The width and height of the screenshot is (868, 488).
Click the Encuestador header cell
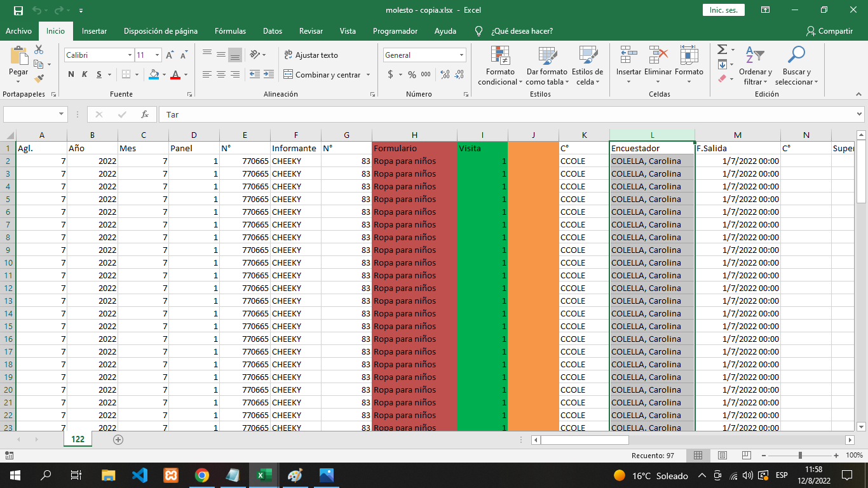652,148
